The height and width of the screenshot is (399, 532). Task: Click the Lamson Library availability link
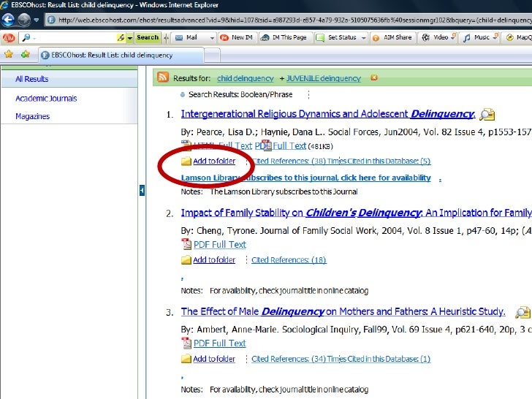[305, 178]
